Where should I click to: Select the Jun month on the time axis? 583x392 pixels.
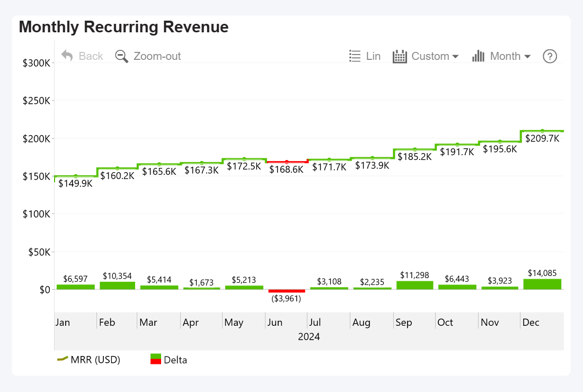[275, 322]
